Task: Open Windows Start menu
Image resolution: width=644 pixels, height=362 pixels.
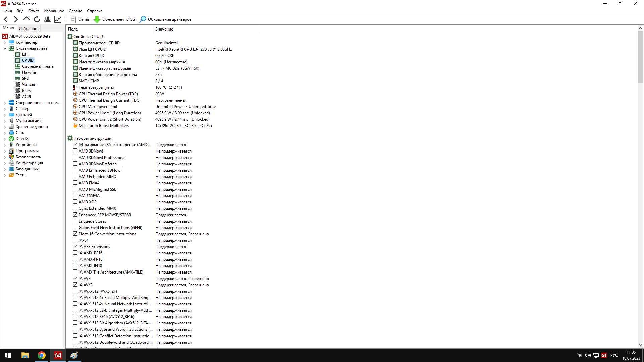Action: [x=8, y=355]
